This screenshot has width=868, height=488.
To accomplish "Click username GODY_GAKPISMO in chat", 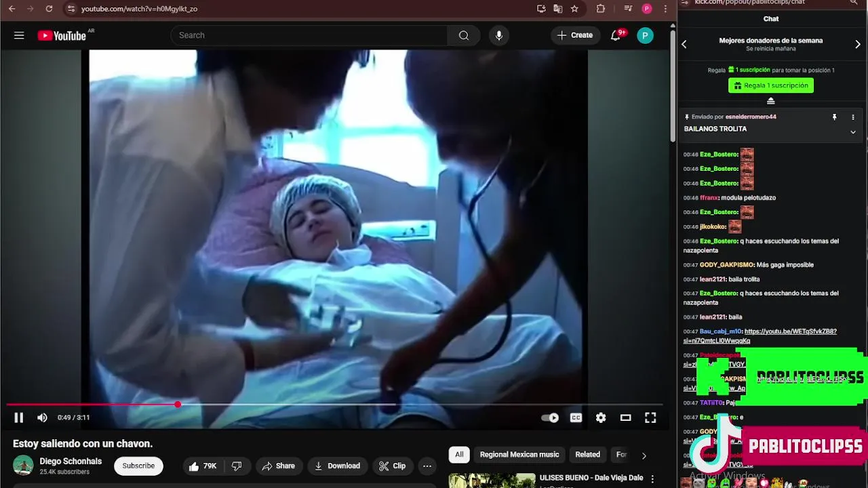I will click(727, 265).
